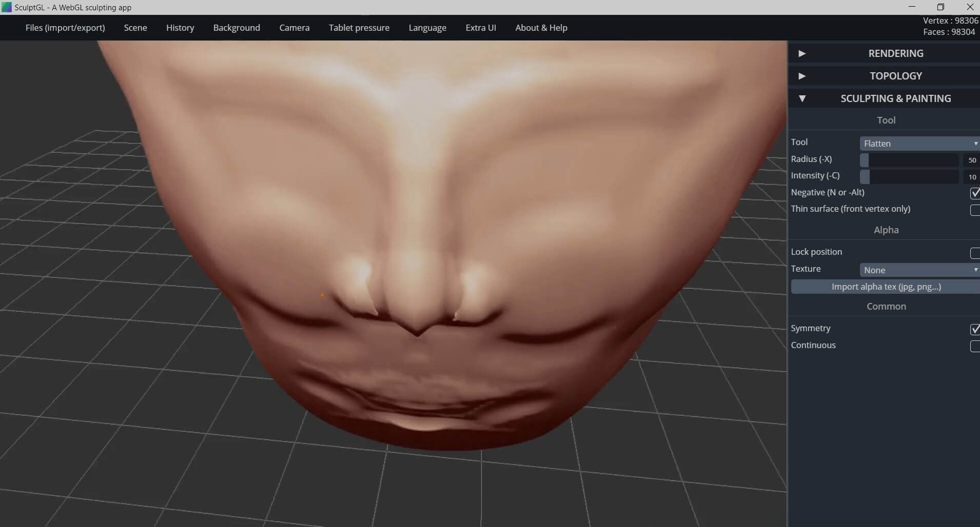Open the Tool dropdown showing Flatten
The image size is (980, 527).
tap(919, 144)
